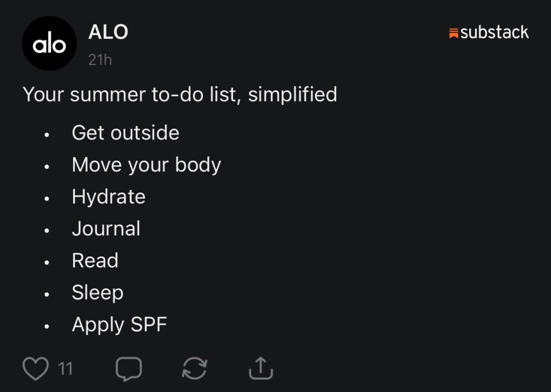The height and width of the screenshot is (392, 551).
Task: Click the 'Get outside' list item
Action: [125, 133]
